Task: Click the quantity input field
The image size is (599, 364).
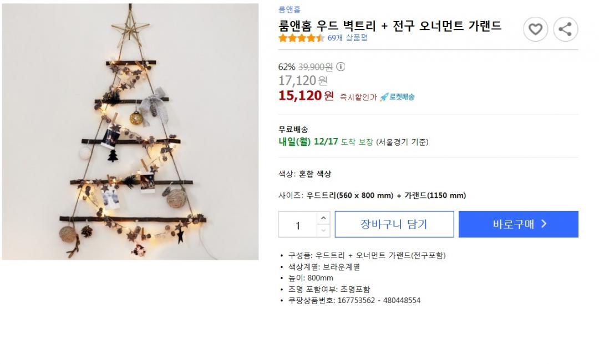Action: [298, 224]
